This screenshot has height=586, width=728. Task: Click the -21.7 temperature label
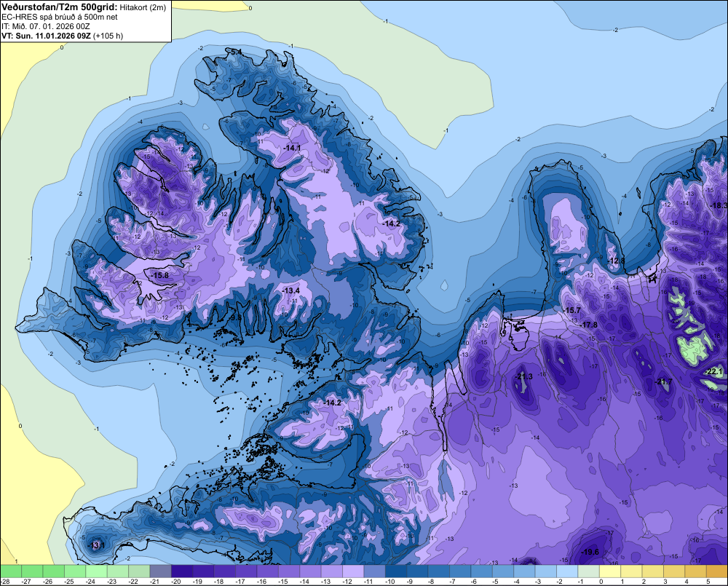point(663,381)
